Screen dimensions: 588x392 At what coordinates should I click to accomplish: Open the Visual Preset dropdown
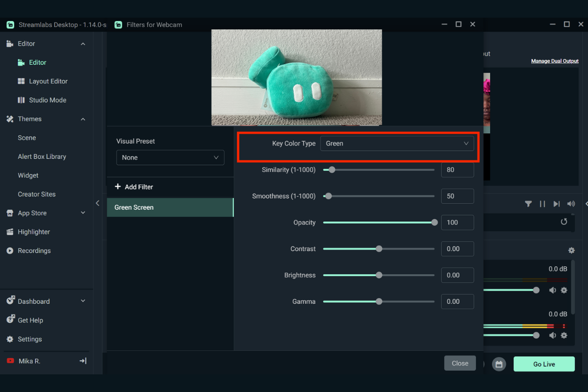(170, 157)
